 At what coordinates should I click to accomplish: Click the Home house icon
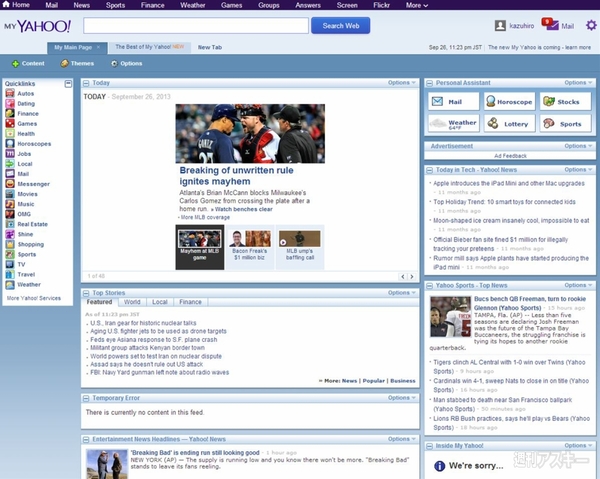coord(6,4)
